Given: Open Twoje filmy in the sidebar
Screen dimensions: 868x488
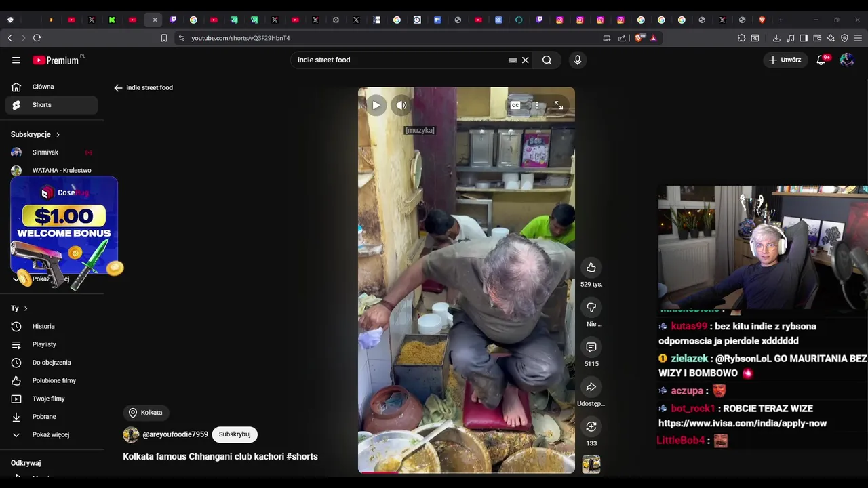Looking at the screenshot, I should (52, 399).
